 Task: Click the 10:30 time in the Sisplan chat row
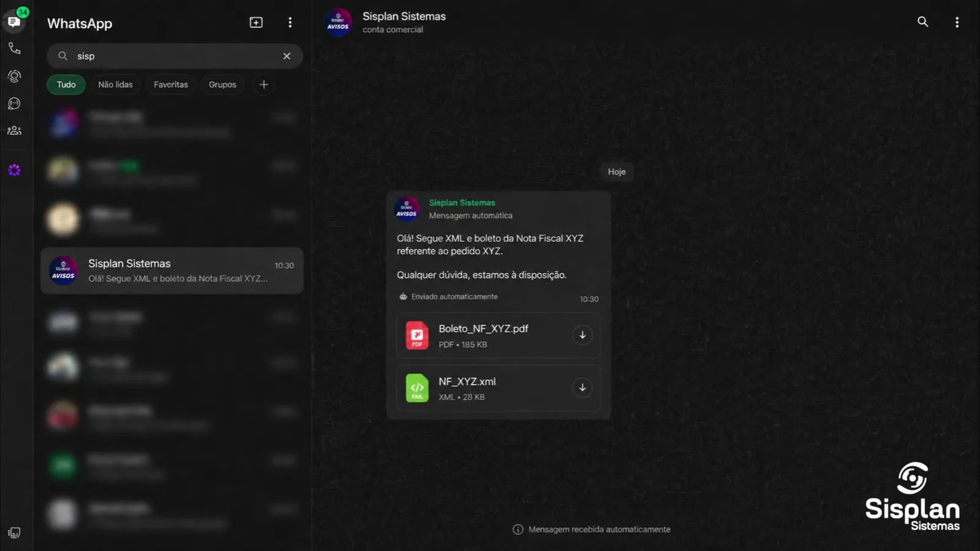coord(284,265)
